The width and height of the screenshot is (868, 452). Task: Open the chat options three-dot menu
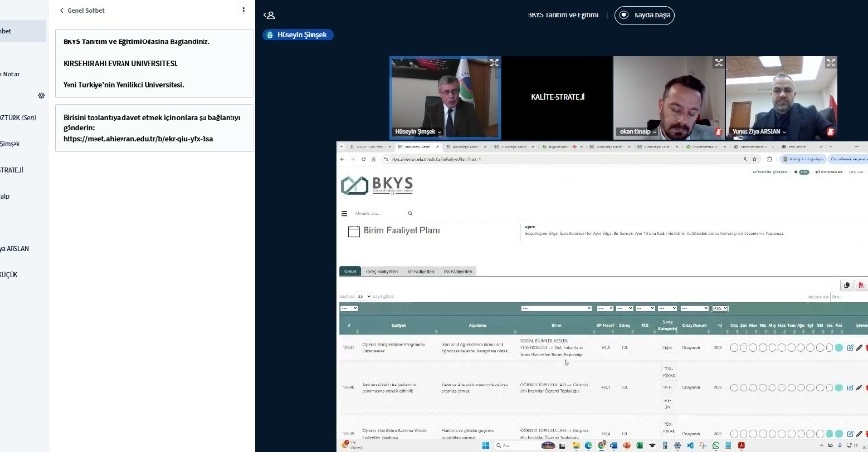[243, 11]
